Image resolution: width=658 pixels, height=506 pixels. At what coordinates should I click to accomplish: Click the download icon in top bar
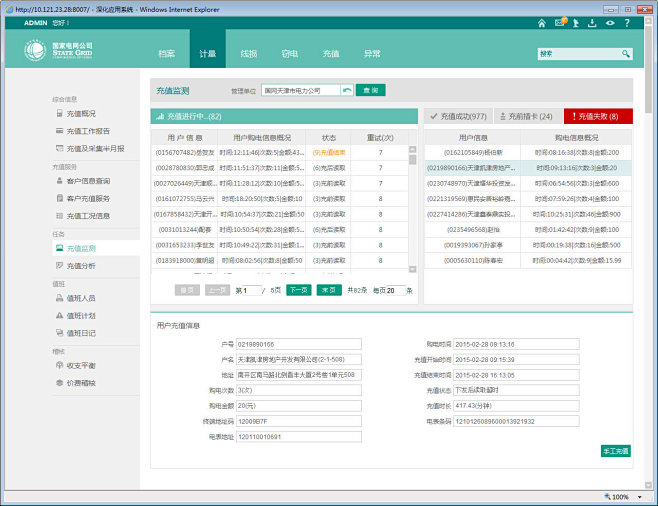coord(592,23)
